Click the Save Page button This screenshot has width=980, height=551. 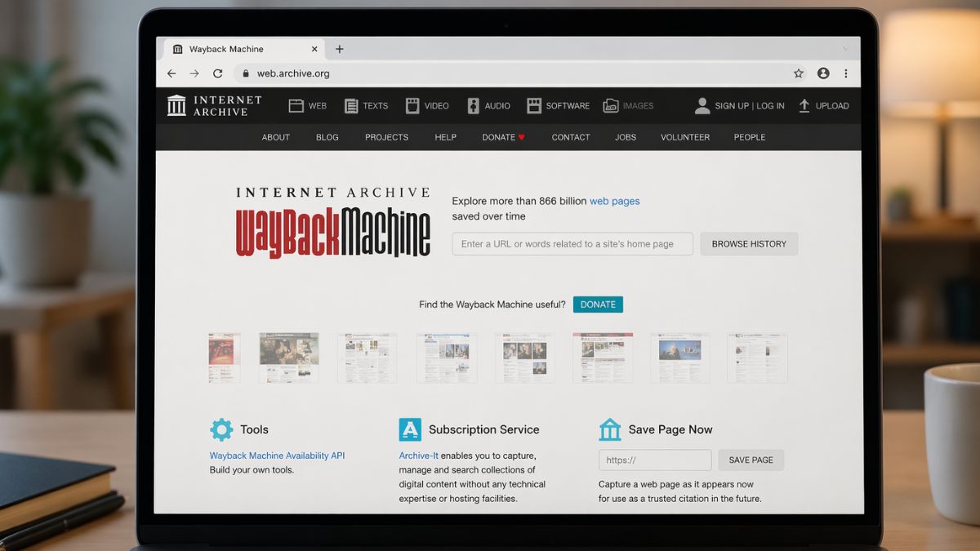[751, 460]
